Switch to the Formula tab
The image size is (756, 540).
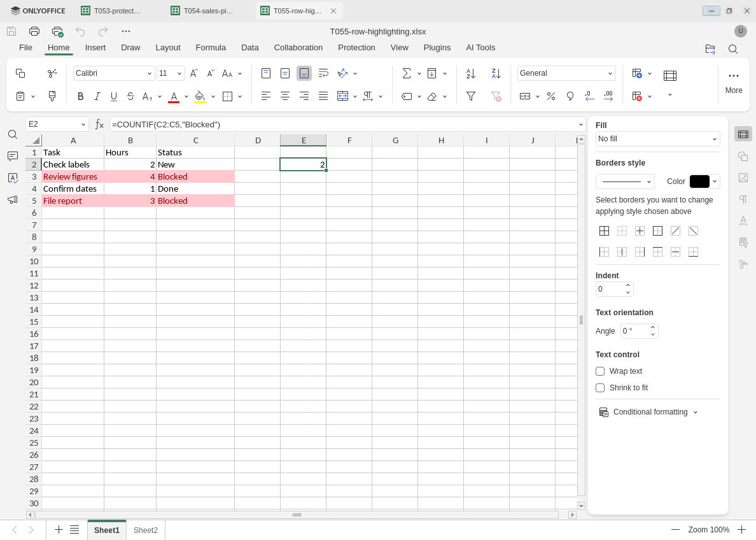[x=211, y=48]
